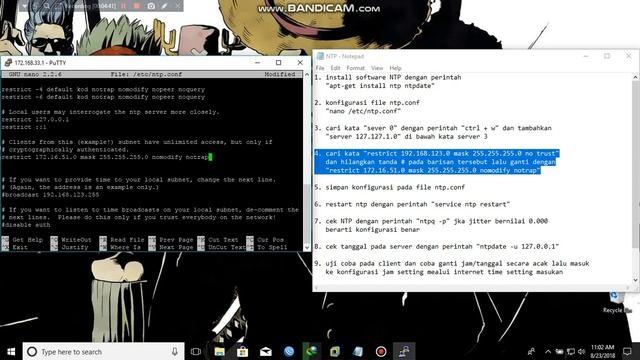
Task: Switch to PuTTY taskbar icon
Action: pos(404,351)
